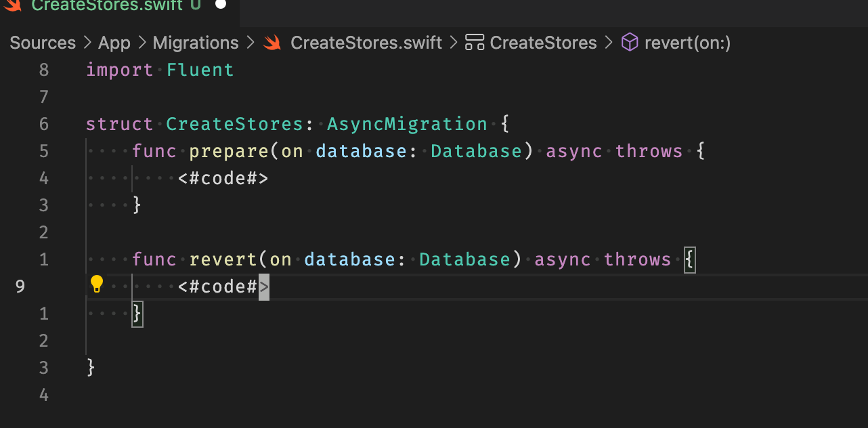Open the Migrations breadcrumb folder
The image size is (868, 428).
196,43
